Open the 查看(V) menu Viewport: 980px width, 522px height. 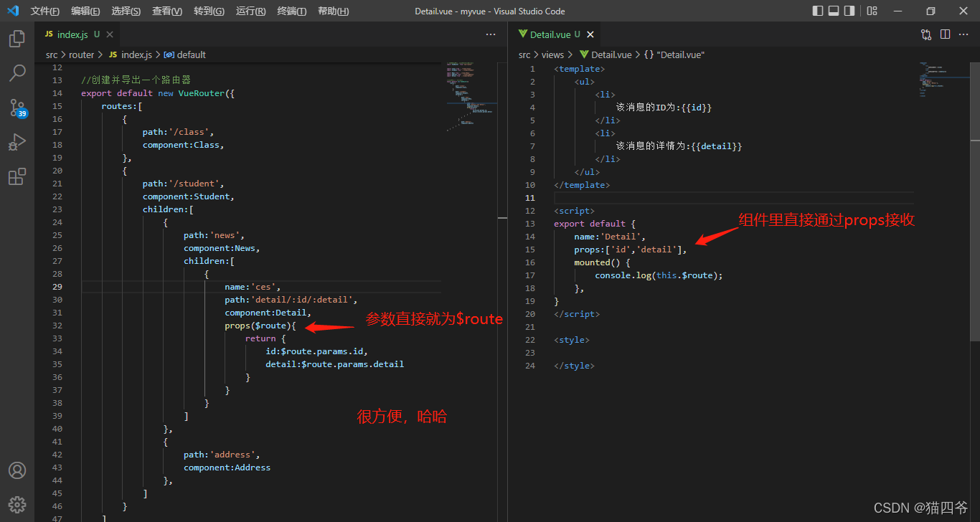pyautogui.click(x=167, y=11)
